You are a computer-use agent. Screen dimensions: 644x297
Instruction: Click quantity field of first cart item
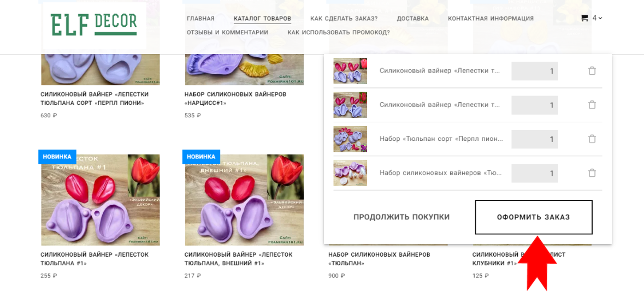point(535,71)
